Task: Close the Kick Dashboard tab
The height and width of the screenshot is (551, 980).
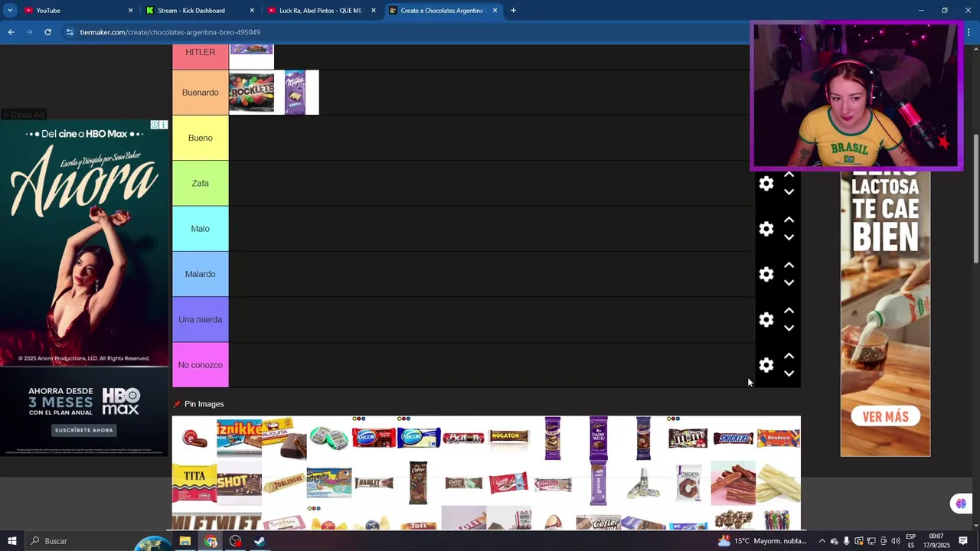Action: (x=252, y=11)
